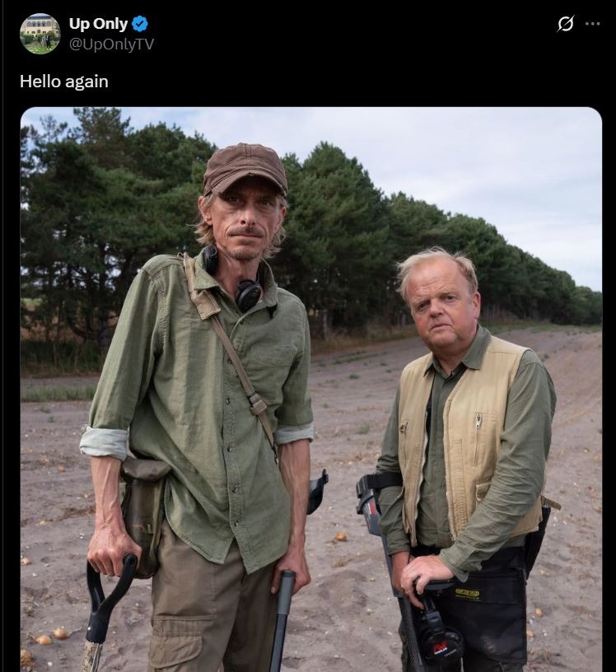616x672 pixels.
Task: Click the headphones around the tall man's neck
Action: 246,292
